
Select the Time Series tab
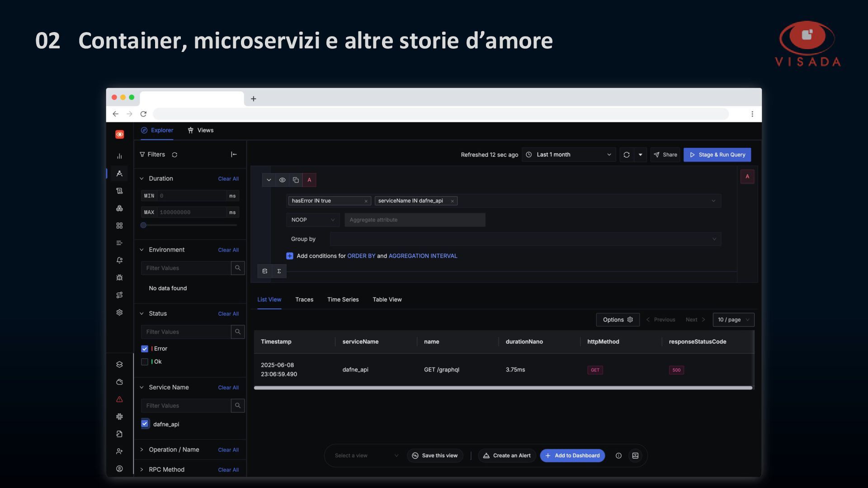pyautogui.click(x=343, y=300)
